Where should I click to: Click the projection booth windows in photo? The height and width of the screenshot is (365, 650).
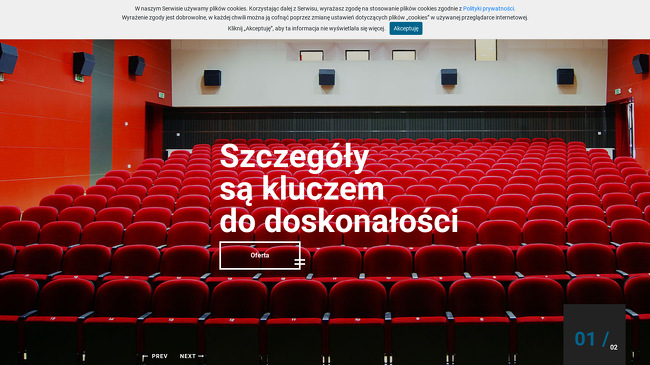tap(358, 55)
